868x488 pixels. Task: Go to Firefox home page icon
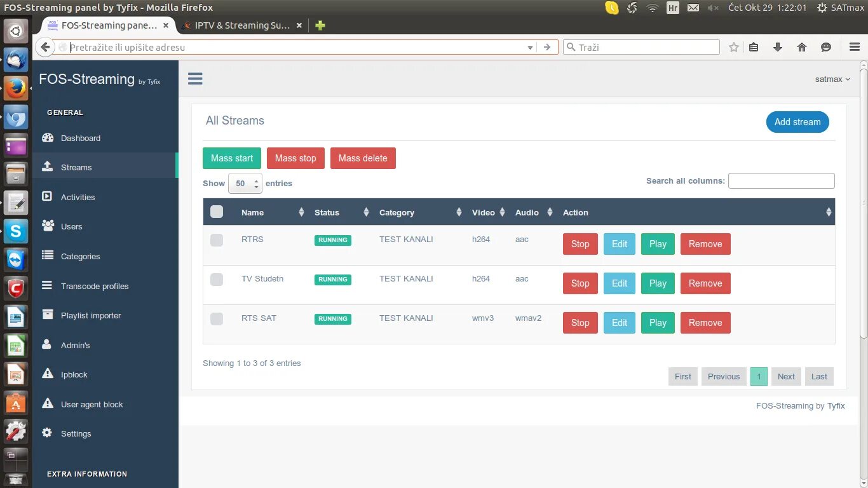pos(802,47)
